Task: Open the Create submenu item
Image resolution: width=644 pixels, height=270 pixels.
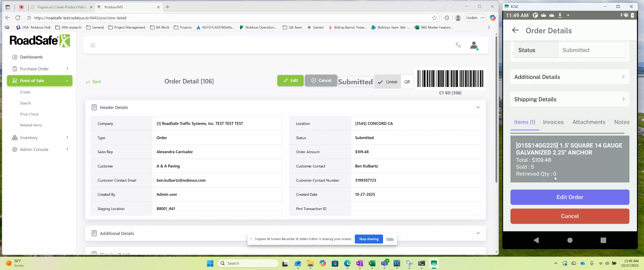Action: 25,92
